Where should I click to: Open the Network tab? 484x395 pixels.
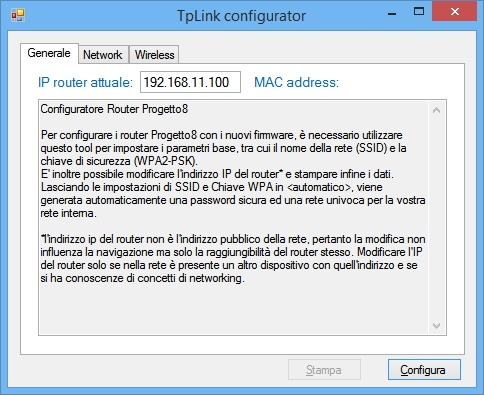click(103, 55)
